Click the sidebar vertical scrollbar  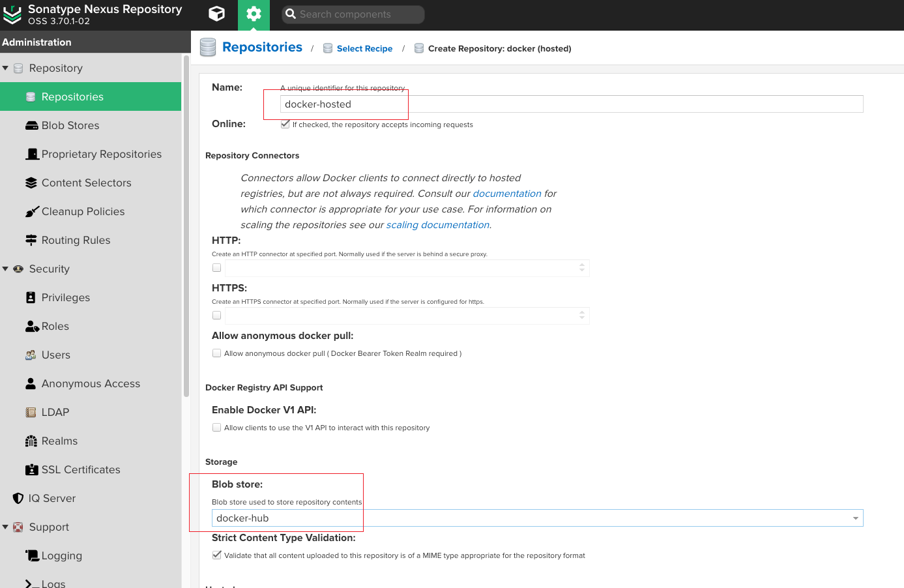point(186,226)
